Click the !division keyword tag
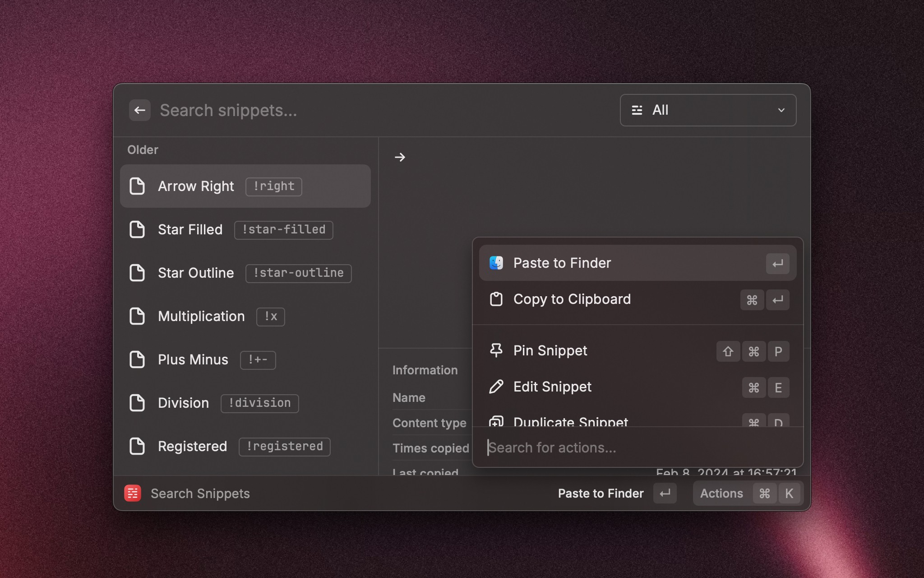924x578 pixels. tap(260, 403)
